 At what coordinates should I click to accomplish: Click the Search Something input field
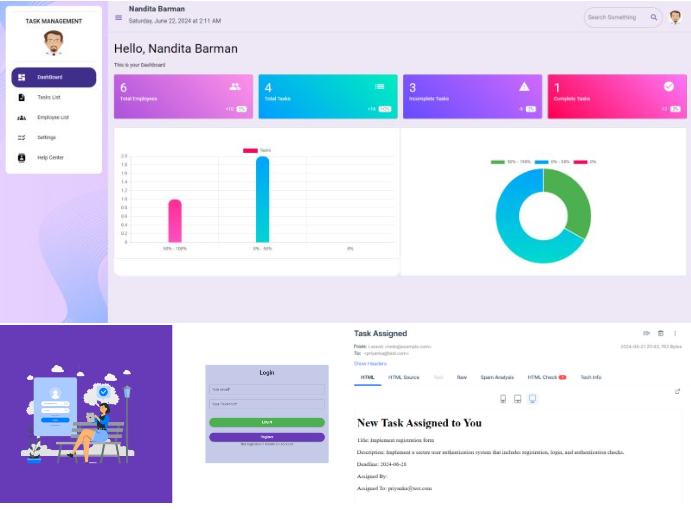pos(617,17)
